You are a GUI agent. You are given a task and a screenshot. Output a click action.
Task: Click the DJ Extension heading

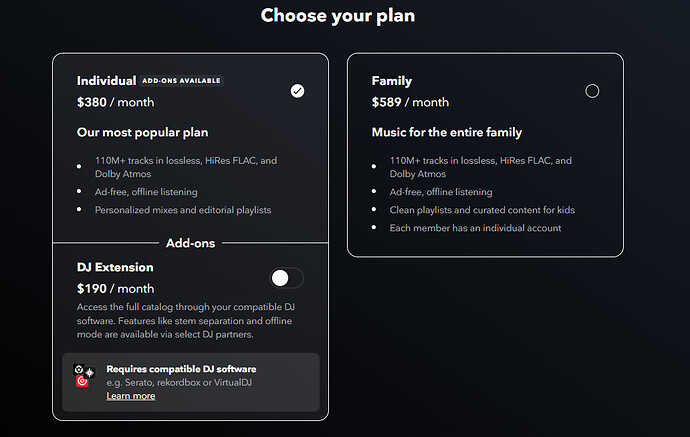click(115, 267)
